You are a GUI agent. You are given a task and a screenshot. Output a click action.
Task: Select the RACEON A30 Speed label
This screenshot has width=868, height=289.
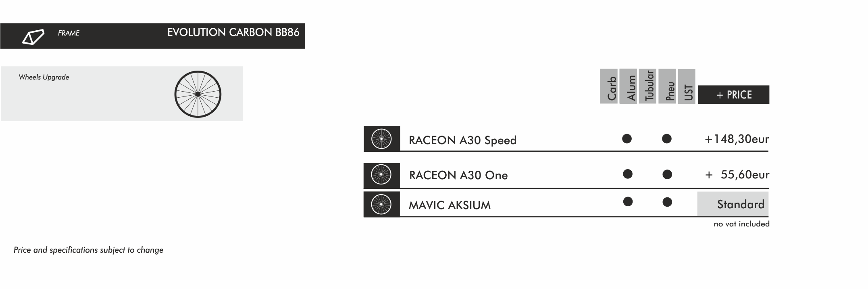tap(462, 140)
